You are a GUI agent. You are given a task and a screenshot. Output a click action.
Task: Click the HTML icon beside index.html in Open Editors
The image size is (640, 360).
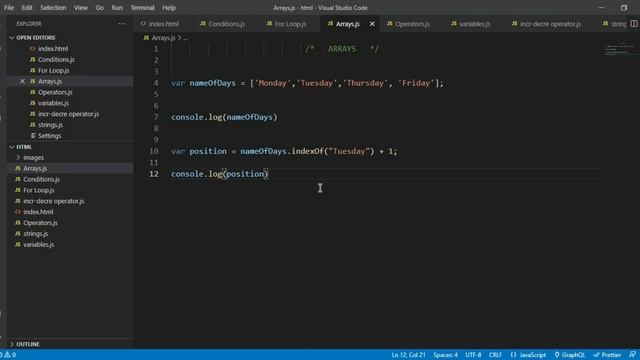pos(32,49)
